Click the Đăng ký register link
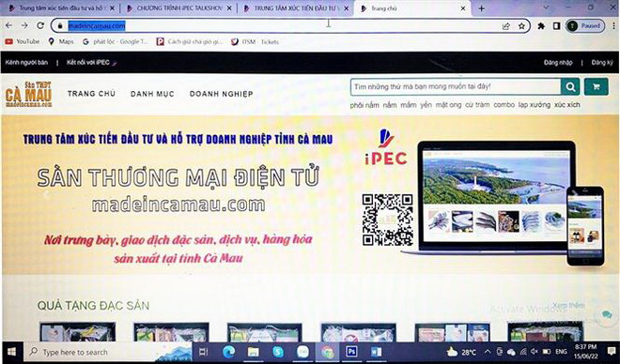Screen dimensions: 620x364 pos(602,62)
